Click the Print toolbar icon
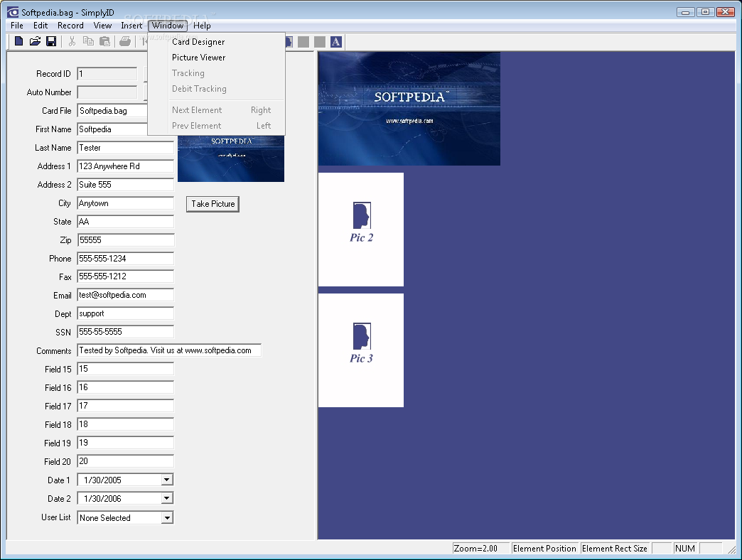Viewport: 742px width, 560px height. click(125, 42)
